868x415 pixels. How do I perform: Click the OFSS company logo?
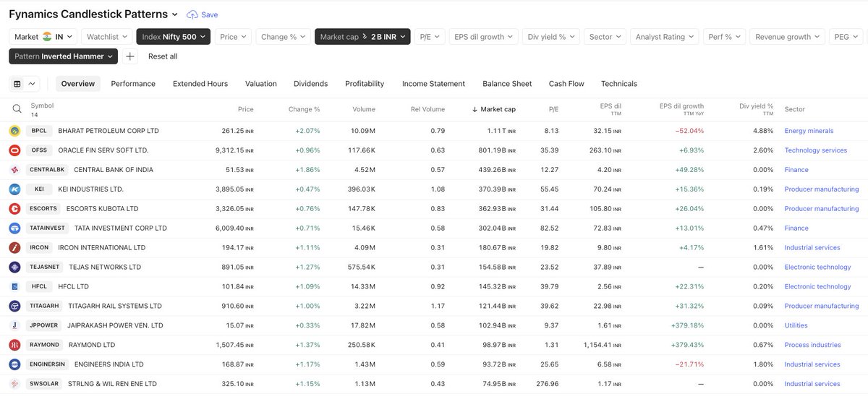[14, 150]
